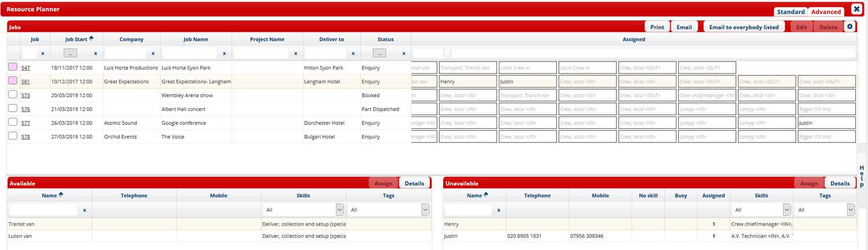
Task: Clear the Available panel Name filter
Action: [84, 210]
